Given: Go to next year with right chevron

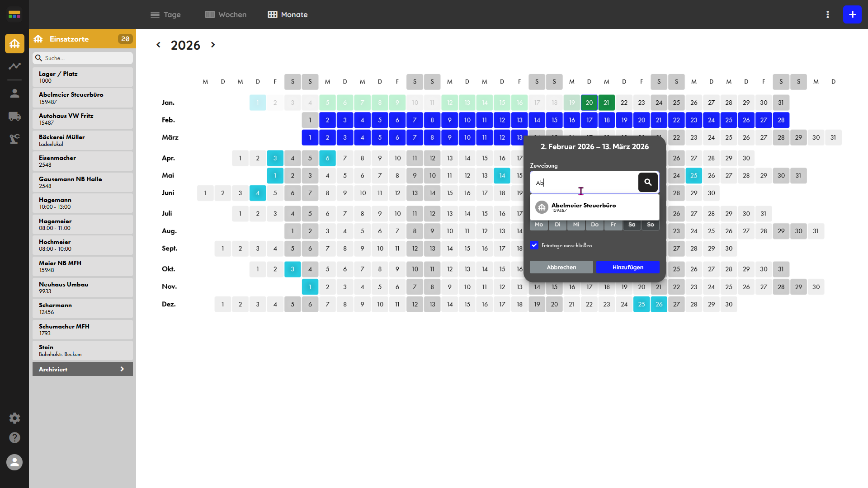Looking at the screenshot, I should [x=213, y=45].
